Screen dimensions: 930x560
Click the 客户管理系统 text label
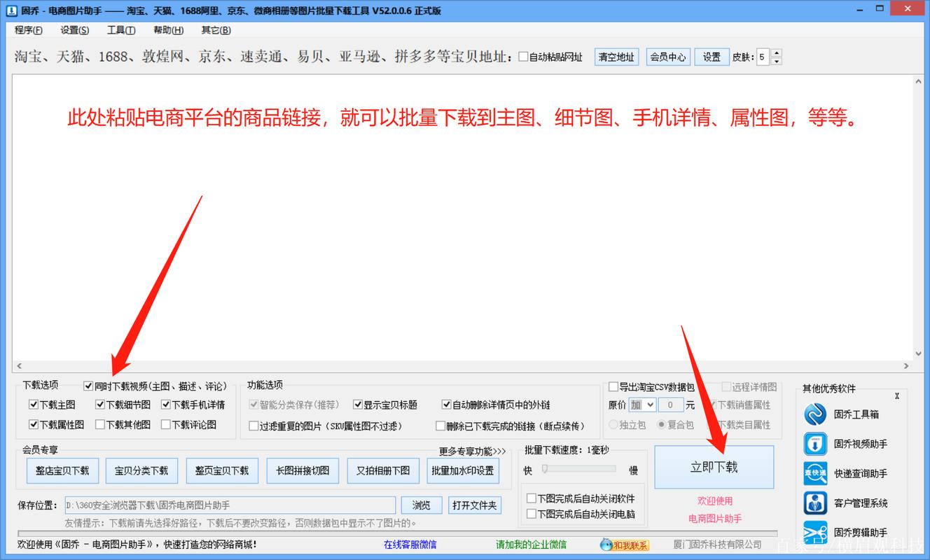861,503
